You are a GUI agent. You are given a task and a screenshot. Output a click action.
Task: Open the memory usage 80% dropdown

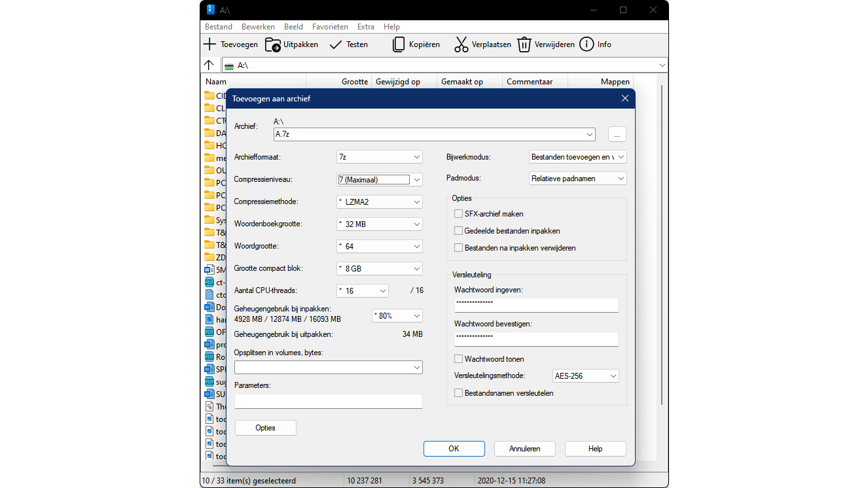(x=397, y=315)
